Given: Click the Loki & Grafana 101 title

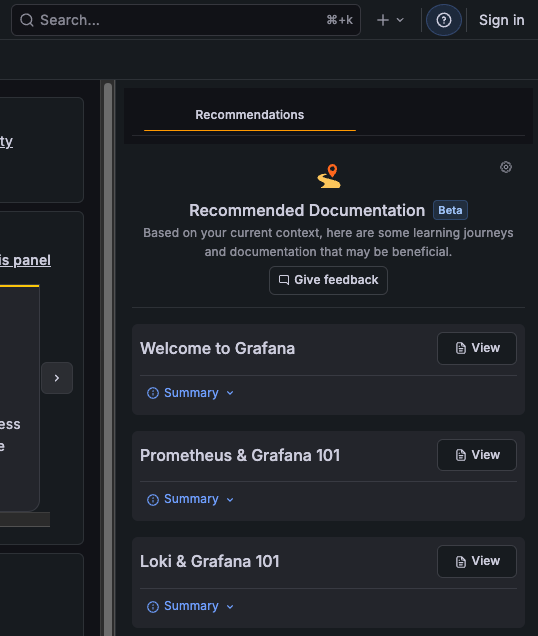Looking at the screenshot, I should [x=210, y=562].
